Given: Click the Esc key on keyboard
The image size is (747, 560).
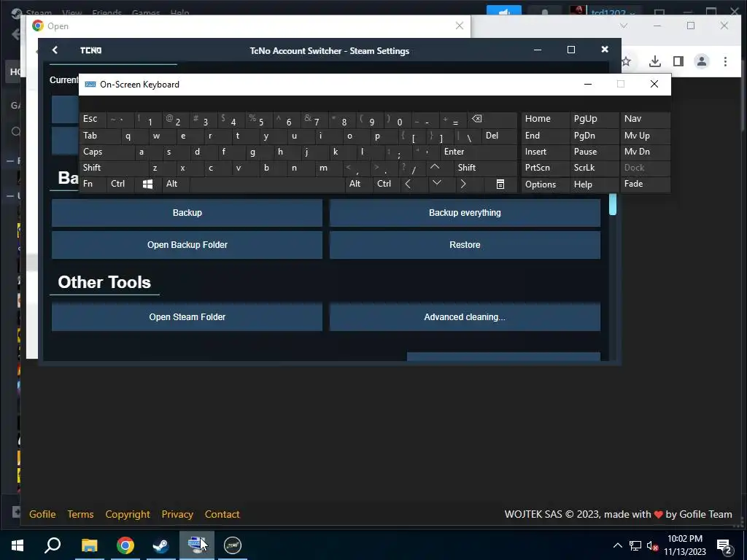Looking at the screenshot, I should (x=93, y=119).
